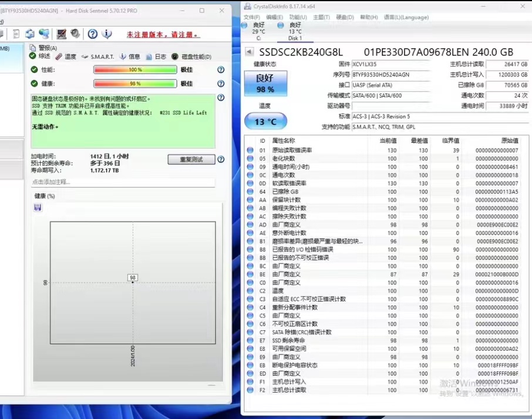Click the info "i" icon in Hard Disk Sentinel toolbar
The height and width of the screenshot is (419, 532).
(107, 34)
